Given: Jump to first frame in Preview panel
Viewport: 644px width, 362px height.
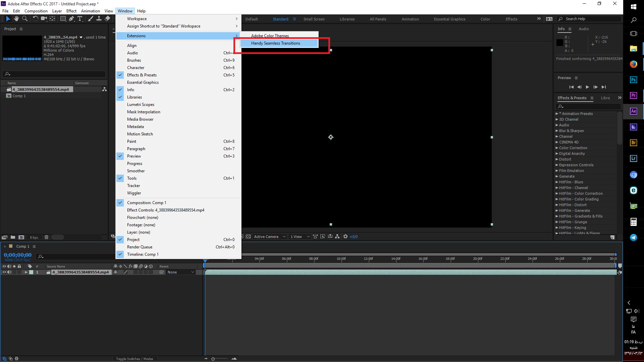Looking at the screenshot, I should (571, 87).
